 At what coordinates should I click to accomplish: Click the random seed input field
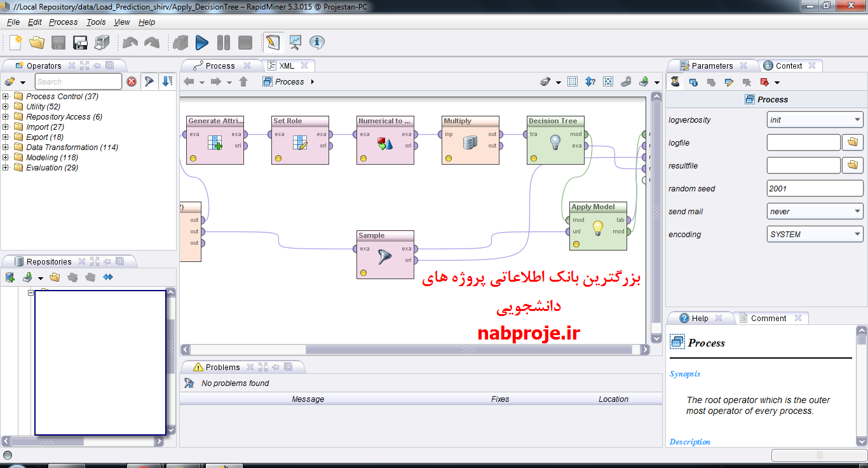click(815, 188)
